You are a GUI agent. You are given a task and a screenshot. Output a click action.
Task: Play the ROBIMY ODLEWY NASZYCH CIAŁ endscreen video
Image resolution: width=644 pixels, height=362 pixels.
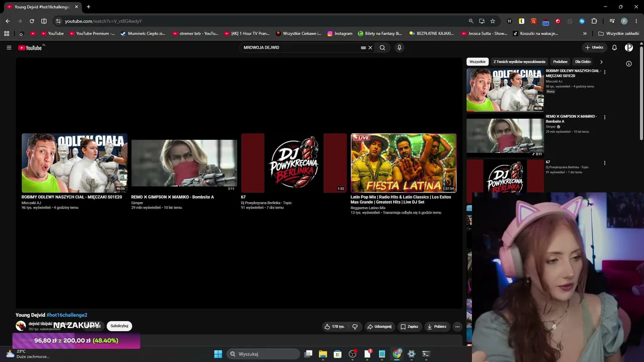pyautogui.click(x=74, y=163)
